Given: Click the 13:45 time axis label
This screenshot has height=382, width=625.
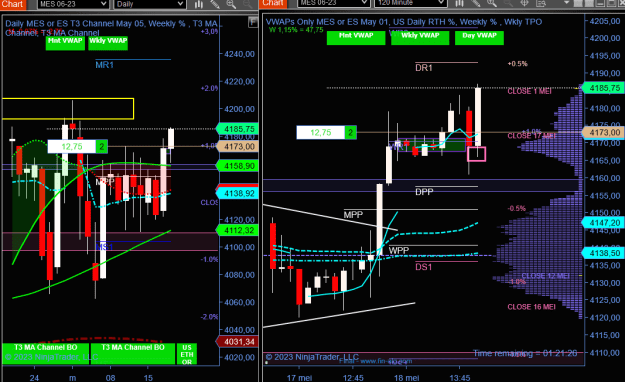Looking at the screenshot, I should click(460, 378).
